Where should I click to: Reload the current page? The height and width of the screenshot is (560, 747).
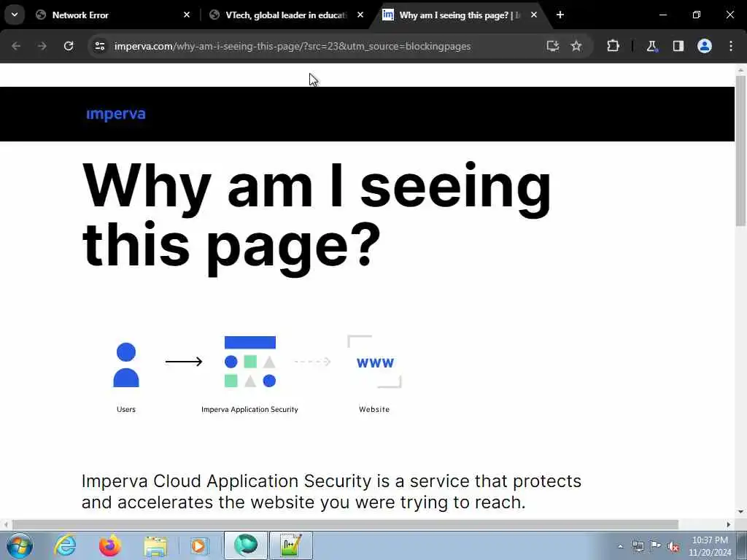[x=69, y=46]
